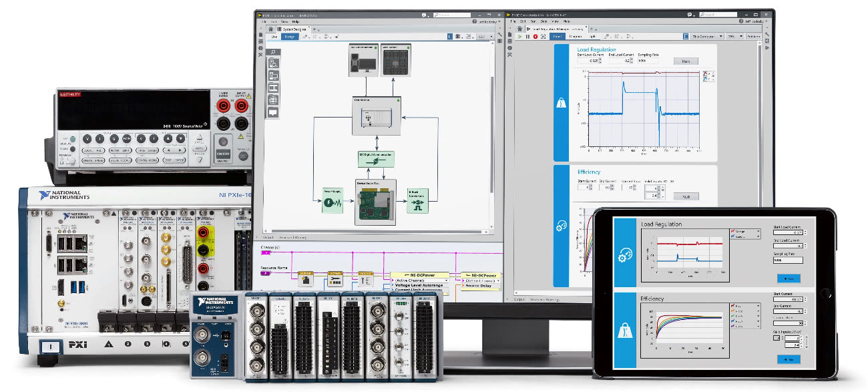Switch to the Split view tab
This screenshot has width=868, height=392.
592,36
